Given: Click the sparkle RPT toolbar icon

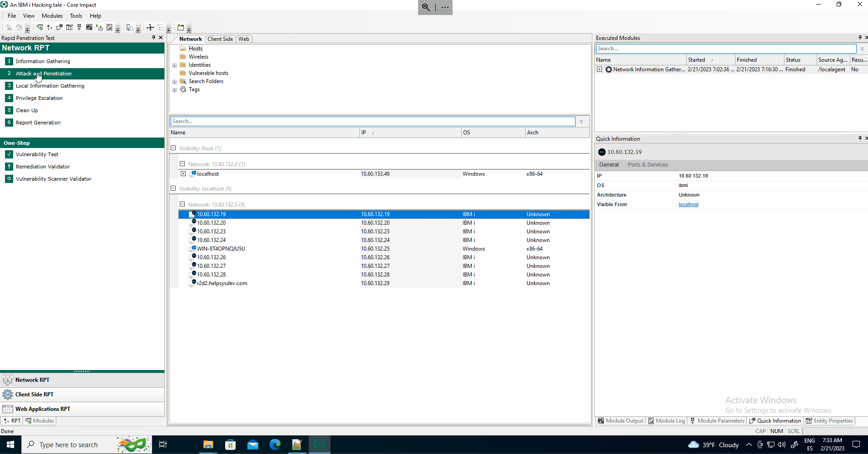Looking at the screenshot, I should (x=49, y=27).
